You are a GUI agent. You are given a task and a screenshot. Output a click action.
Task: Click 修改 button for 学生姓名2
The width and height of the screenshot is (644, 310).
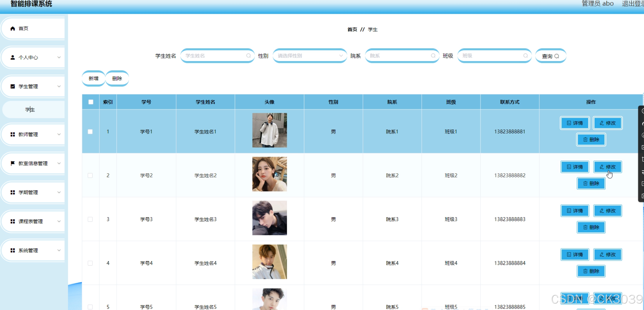point(608,167)
